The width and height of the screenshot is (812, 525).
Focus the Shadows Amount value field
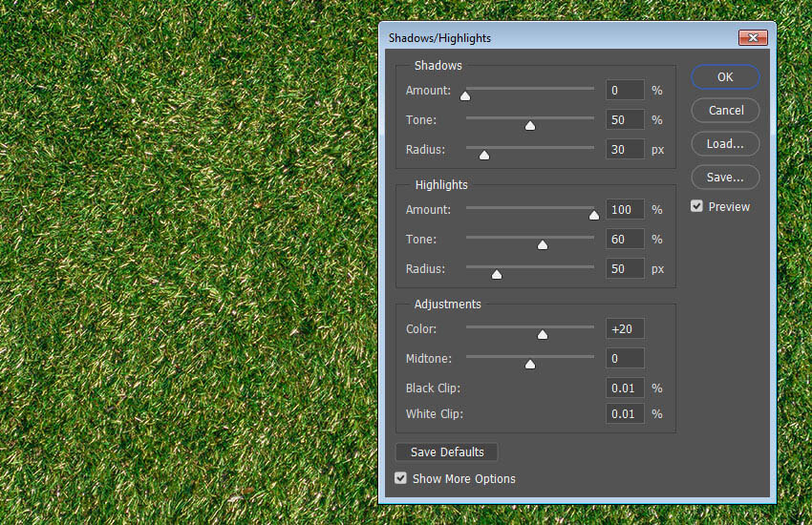625,91
